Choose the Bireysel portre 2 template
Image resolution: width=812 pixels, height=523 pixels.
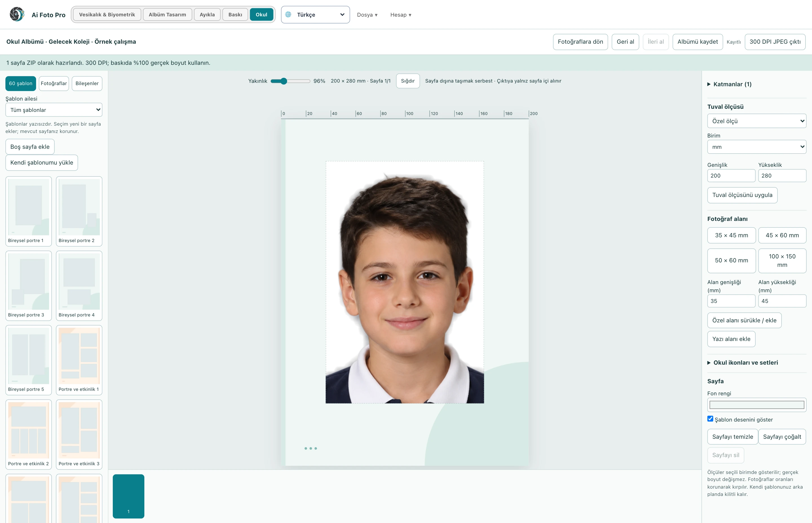pyautogui.click(x=79, y=211)
